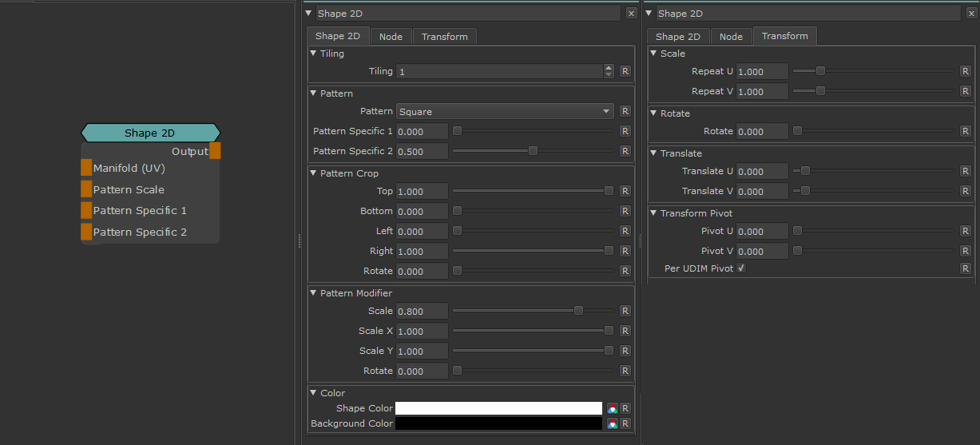Switch to Node tab in left panel

pos(391,37)
